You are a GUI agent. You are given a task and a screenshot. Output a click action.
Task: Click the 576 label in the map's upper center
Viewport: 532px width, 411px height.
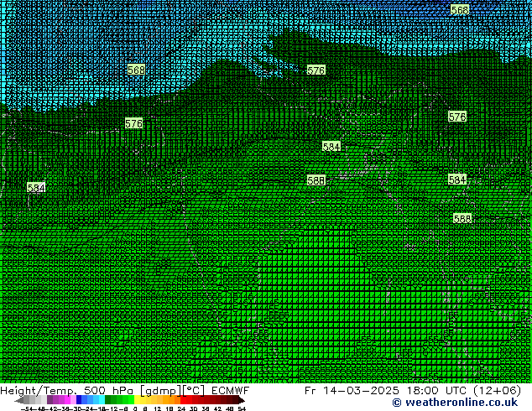point(316,70)
